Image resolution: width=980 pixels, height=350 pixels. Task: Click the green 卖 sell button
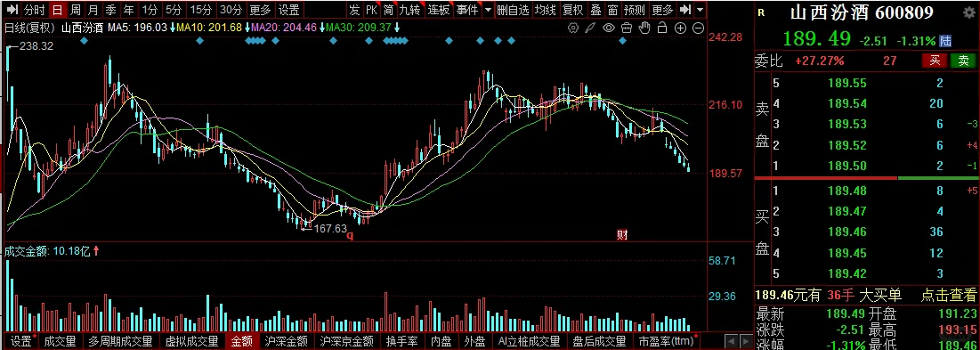963,61
